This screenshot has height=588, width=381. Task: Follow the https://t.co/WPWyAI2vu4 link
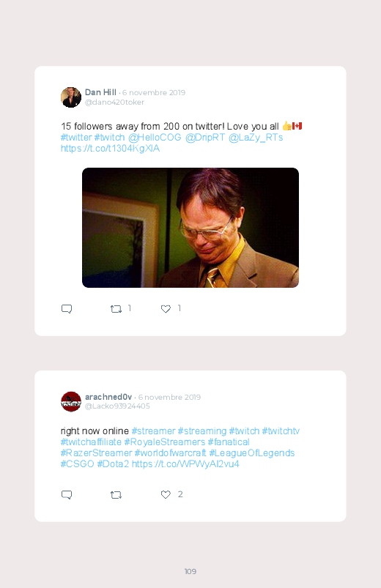tap(185, 464)
